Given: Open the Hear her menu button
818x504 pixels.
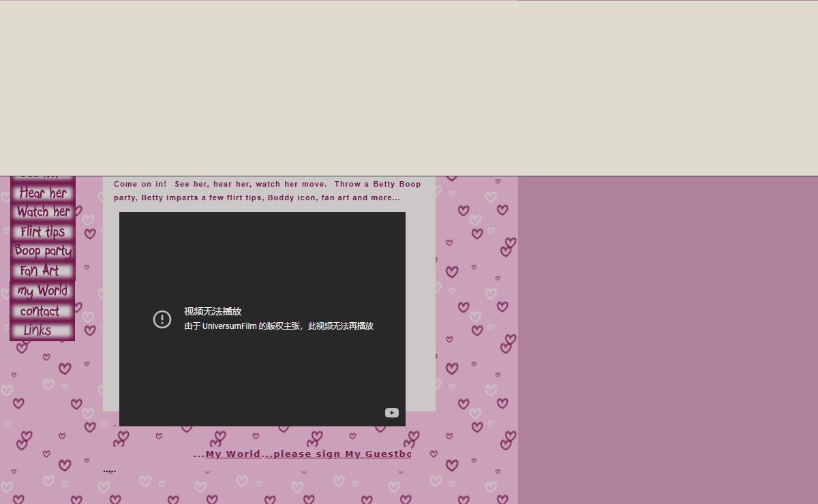Looking at the screenshot, I should pos(42,193).
